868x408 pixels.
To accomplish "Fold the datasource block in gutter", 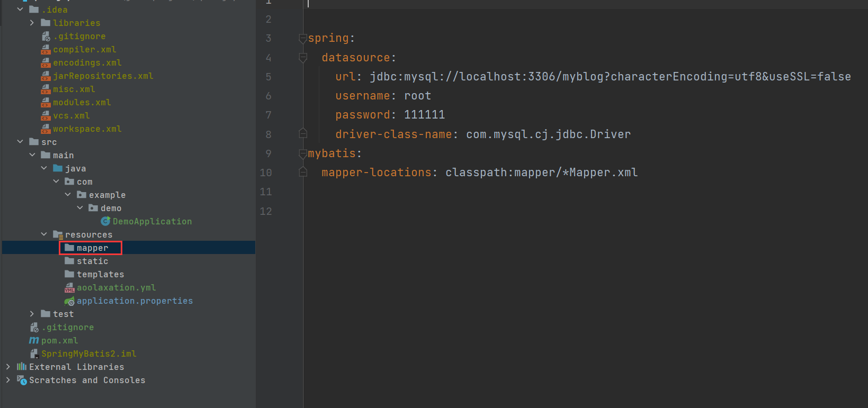I will point(303,57).
